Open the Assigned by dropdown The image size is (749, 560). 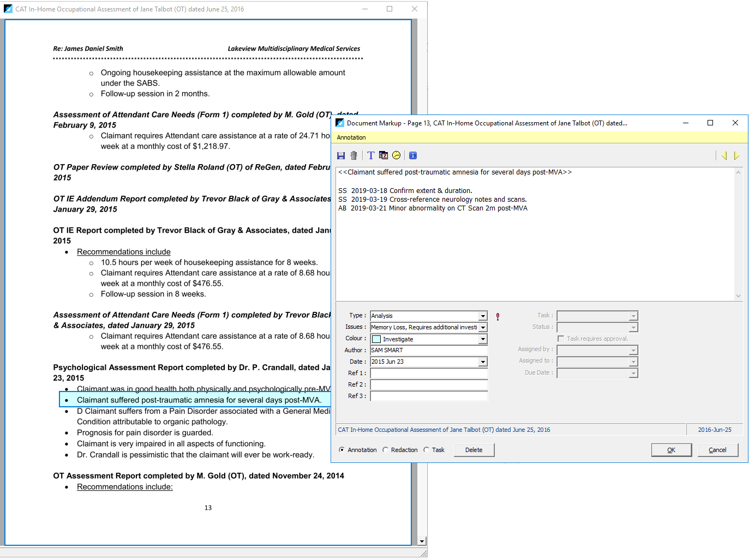(x=633, y=350)
